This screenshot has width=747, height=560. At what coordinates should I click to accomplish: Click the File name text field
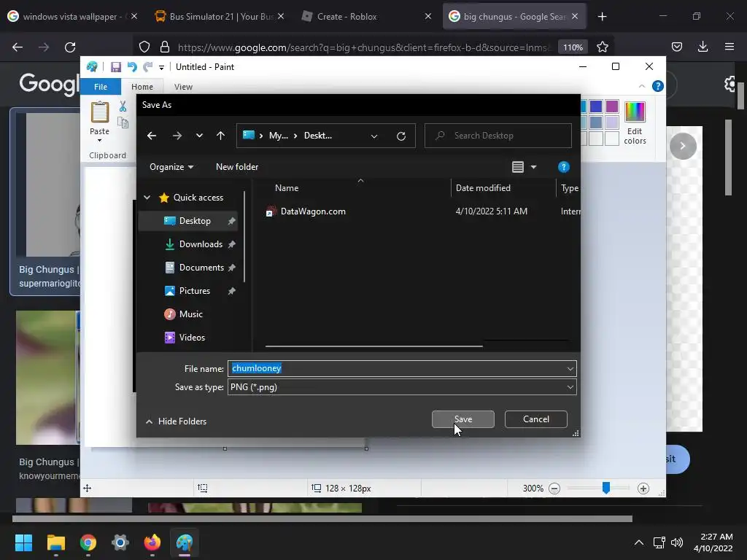[402, 368]
